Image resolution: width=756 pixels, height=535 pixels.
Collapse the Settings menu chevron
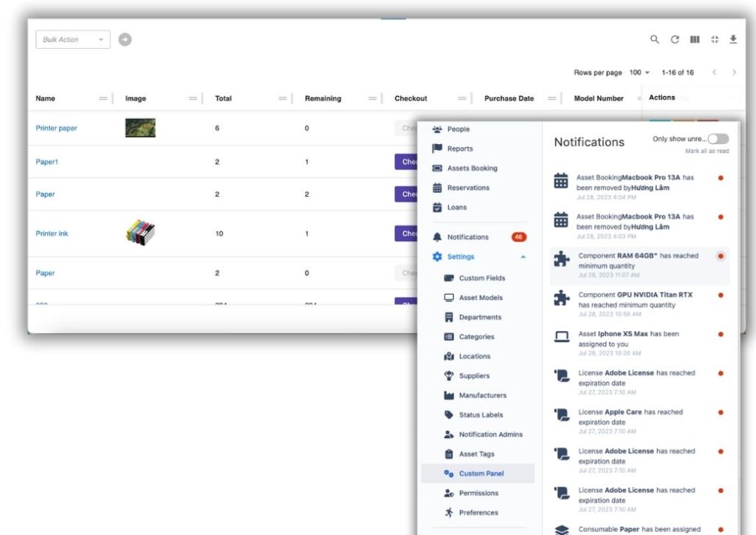pyautogui.click(x=523, y=256)
